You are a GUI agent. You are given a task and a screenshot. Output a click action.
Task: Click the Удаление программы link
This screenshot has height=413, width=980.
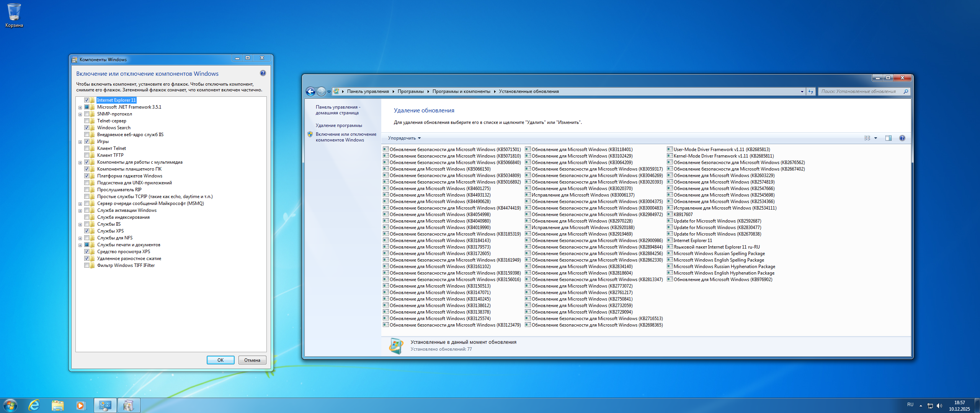pos(339,125)
